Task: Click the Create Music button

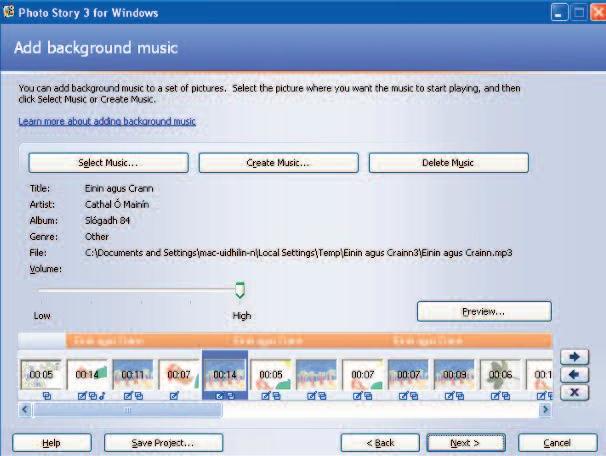Action: (278, 163)
